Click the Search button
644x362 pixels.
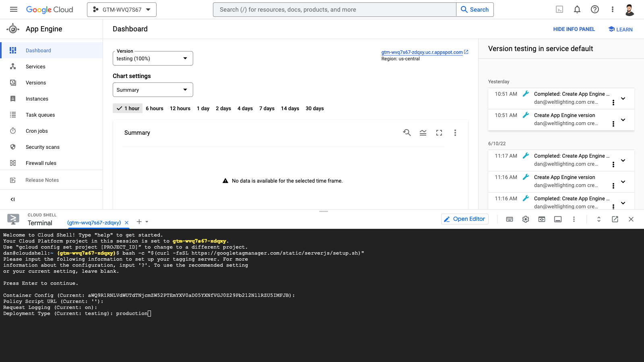pyautogui.click(x=475, y=10)
